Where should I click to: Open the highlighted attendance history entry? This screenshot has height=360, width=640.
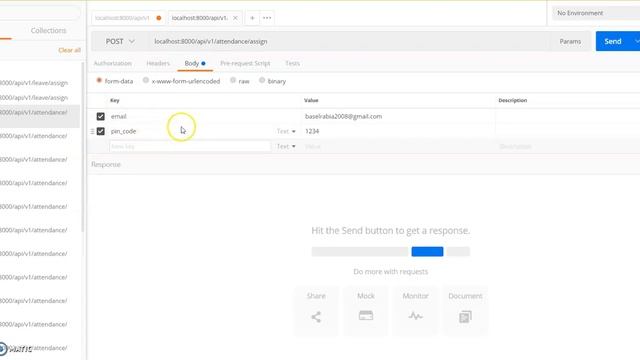[40, 116]
